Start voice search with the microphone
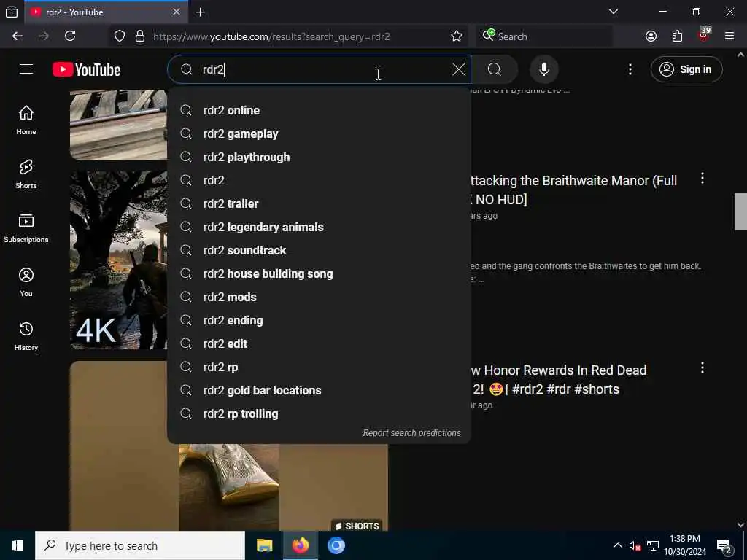The height and width of the screenshot is (560, 747). coord(543,69)
